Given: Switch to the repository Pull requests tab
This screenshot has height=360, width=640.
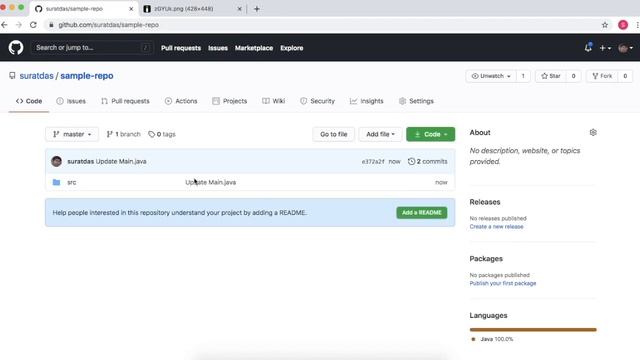Looking at the screenshot, I should 125,101.
